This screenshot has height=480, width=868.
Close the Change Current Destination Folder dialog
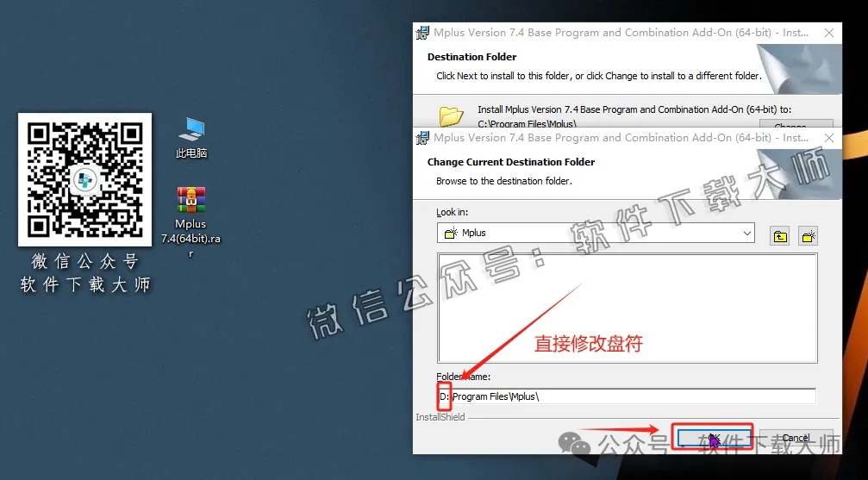tap(828, 138)
